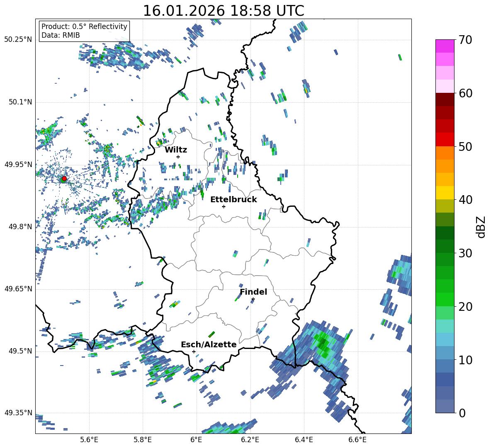Click the 40 tick on colorbar
Image resolution: width=491 pixels, height=448 pixels.
[465, 200]
